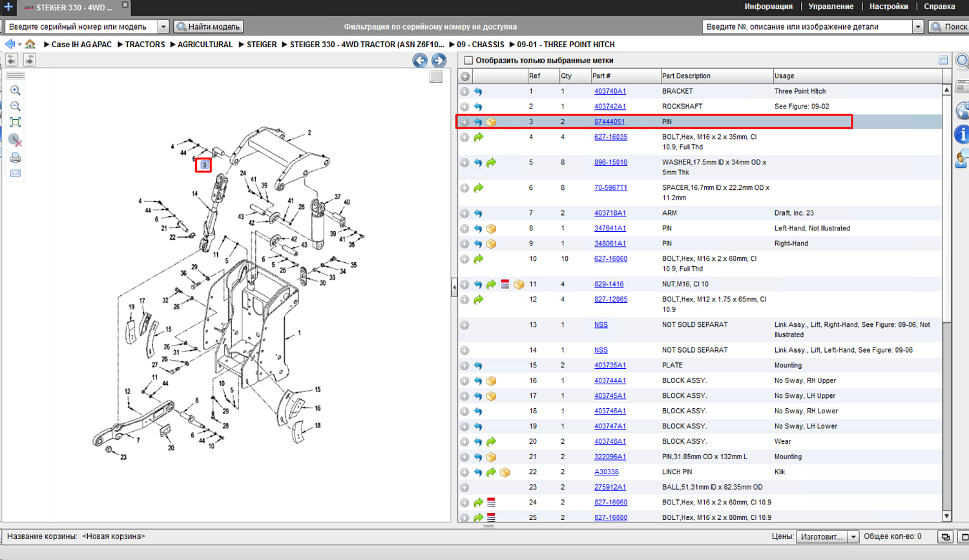969x560 pixels.
Task: Expand panel with the right page arrow button
Action: click(29, 60)
